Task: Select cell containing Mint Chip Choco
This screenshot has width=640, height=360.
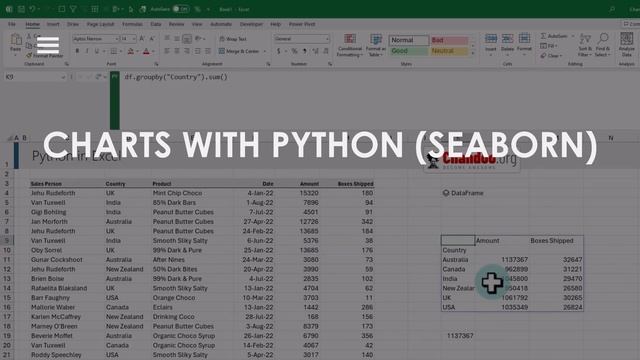Action: [178, 193]
